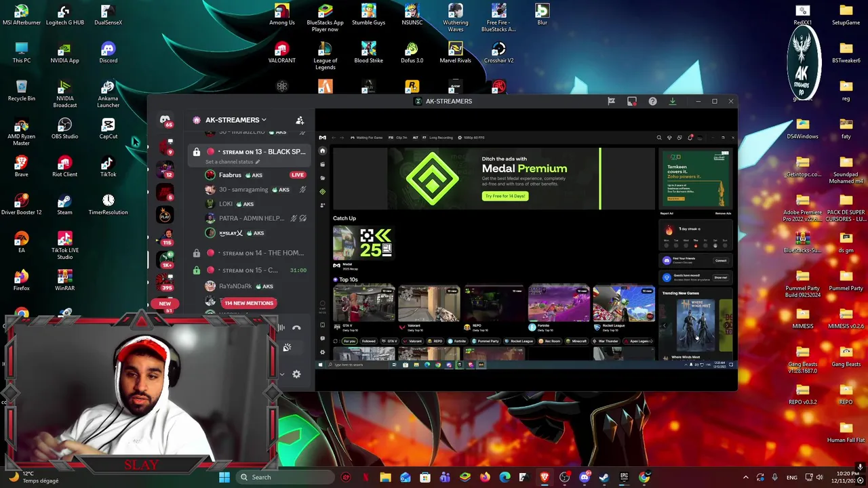Open Human Fall Flat desktop folder

846,432
